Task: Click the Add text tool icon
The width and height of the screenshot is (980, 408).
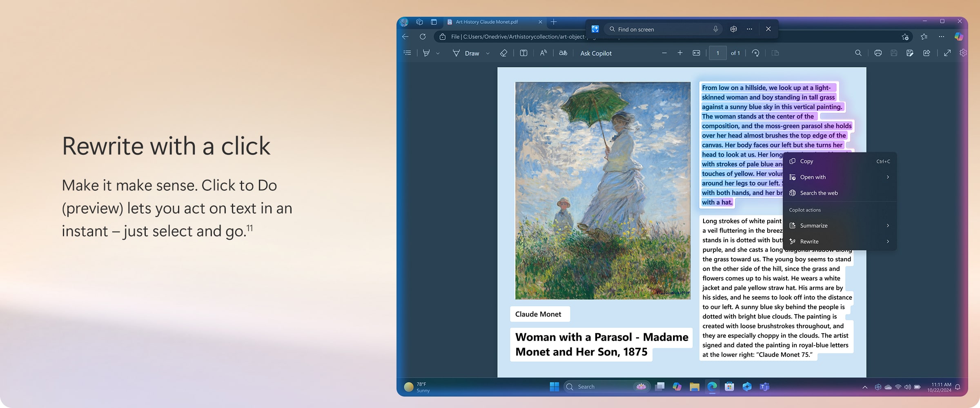Action: (523, 53)
